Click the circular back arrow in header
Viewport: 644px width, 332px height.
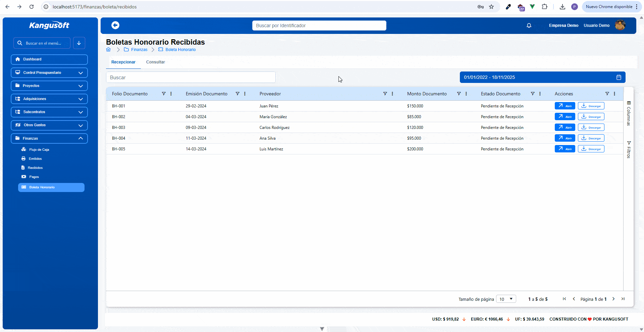115,25
